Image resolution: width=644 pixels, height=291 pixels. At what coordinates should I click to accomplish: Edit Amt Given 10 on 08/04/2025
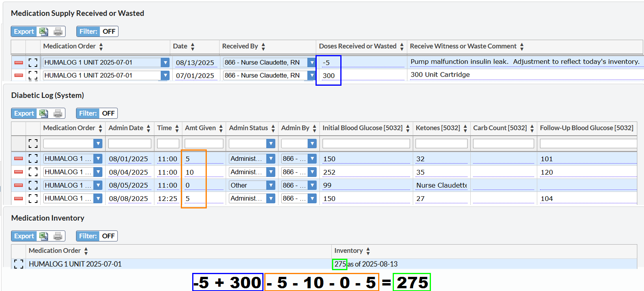[204, 172]
